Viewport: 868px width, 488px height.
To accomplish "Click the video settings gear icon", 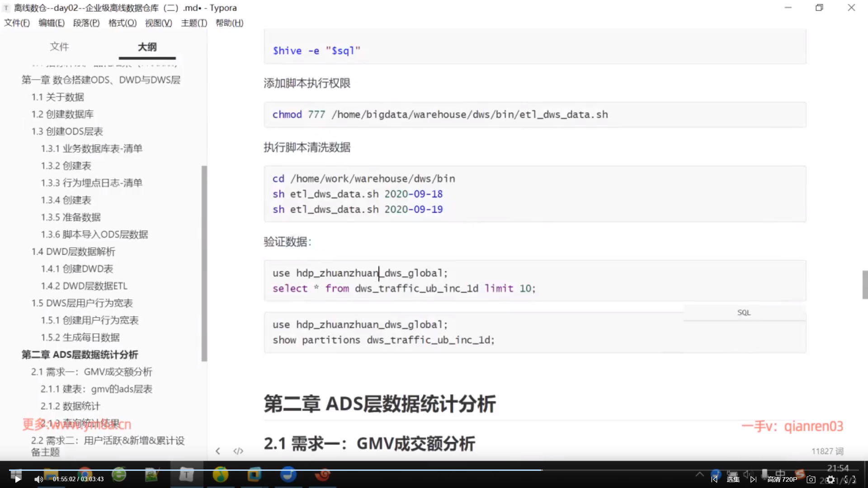I will tap(830, 479).
